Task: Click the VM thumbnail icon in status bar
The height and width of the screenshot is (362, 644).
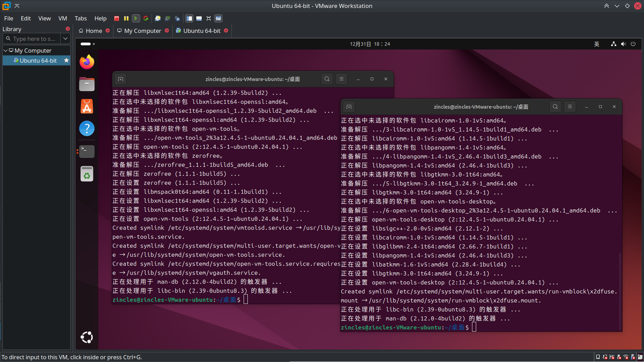Action: pos(640,357)
